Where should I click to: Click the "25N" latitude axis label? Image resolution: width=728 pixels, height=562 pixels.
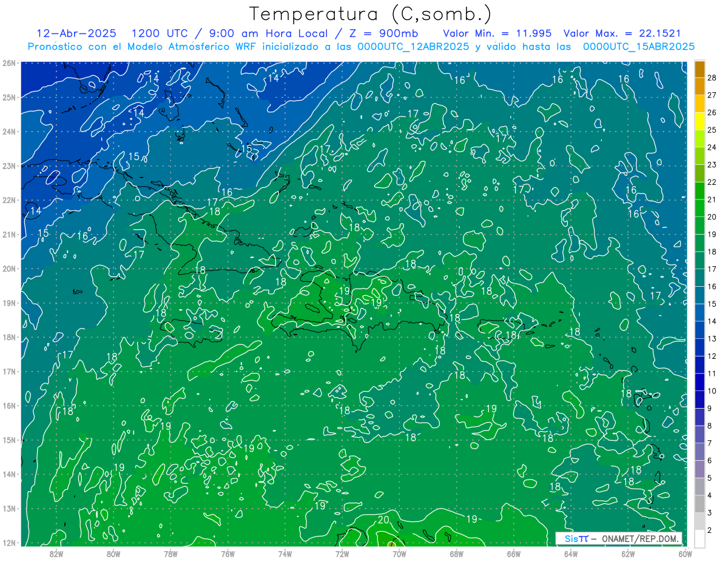click(x=9, y=97)
